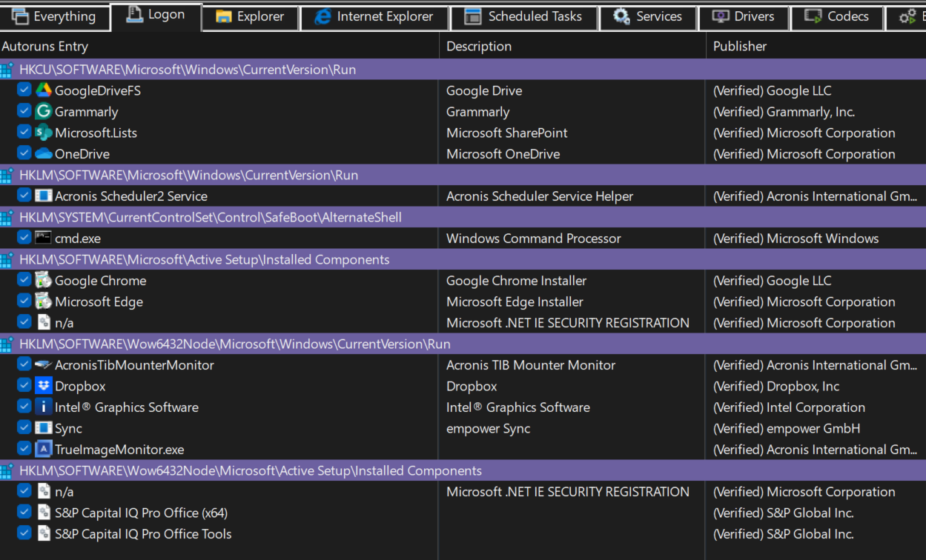Image resolution: width=926 pixels, height=560 pixels.
Task: Click the Sync entry icon
Action: [x=43, y=428]
